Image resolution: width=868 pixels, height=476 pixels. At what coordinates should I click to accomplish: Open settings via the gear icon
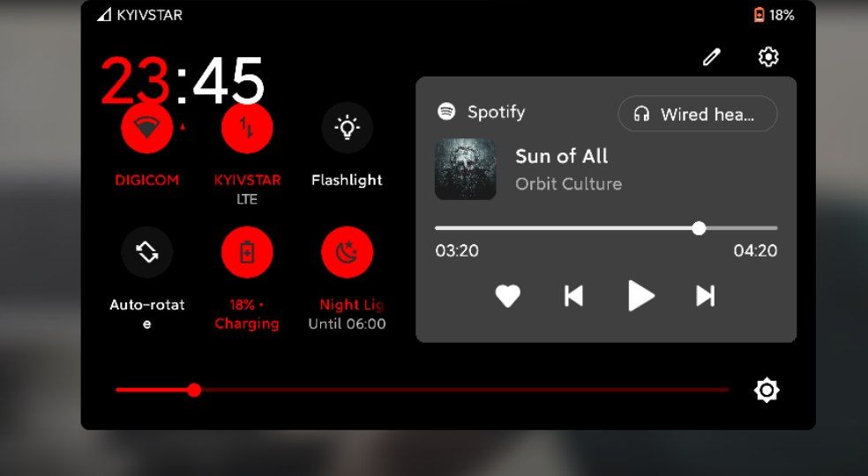pyautogui.click(x=767, y=56)
